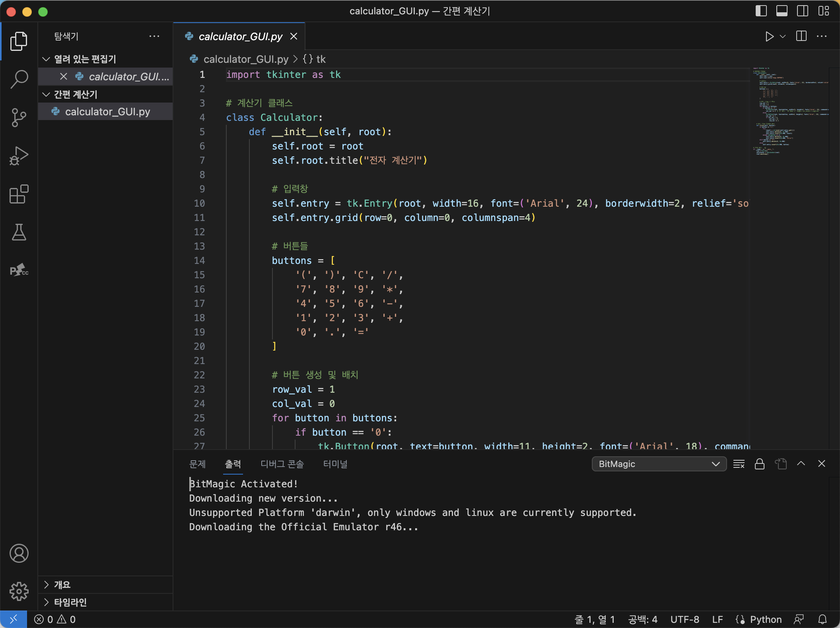840x628 pixels.
Task: Open the BitMagic output channel dropdown
Action: point(659,464)
